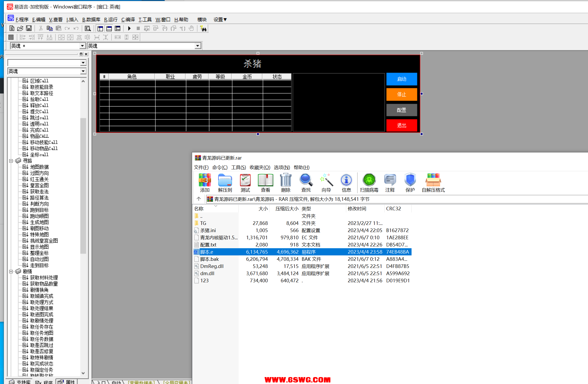Click the Open file toolbar icon
Image resolution: width=588 pixels, height=384 pixels.
(20, 28)
